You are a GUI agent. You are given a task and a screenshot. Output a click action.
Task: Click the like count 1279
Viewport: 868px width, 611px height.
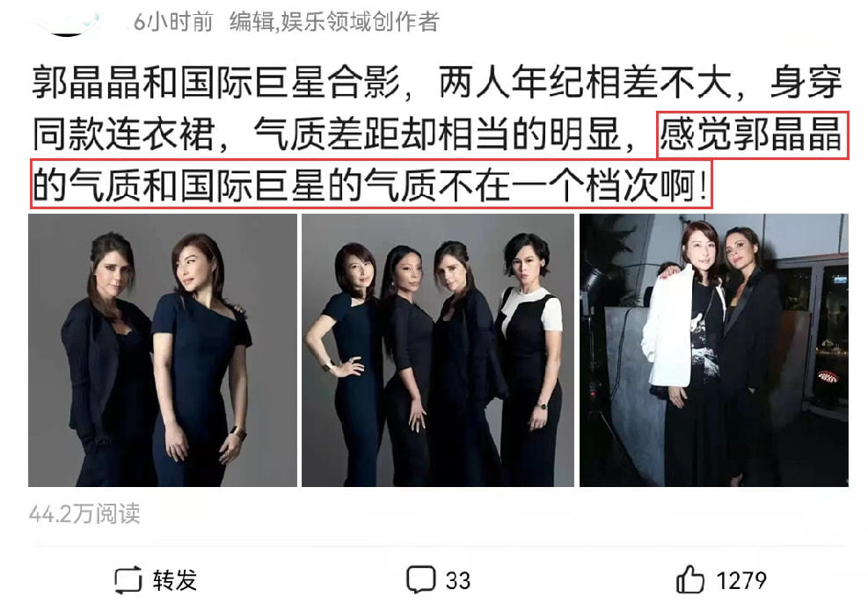point(741,580)
